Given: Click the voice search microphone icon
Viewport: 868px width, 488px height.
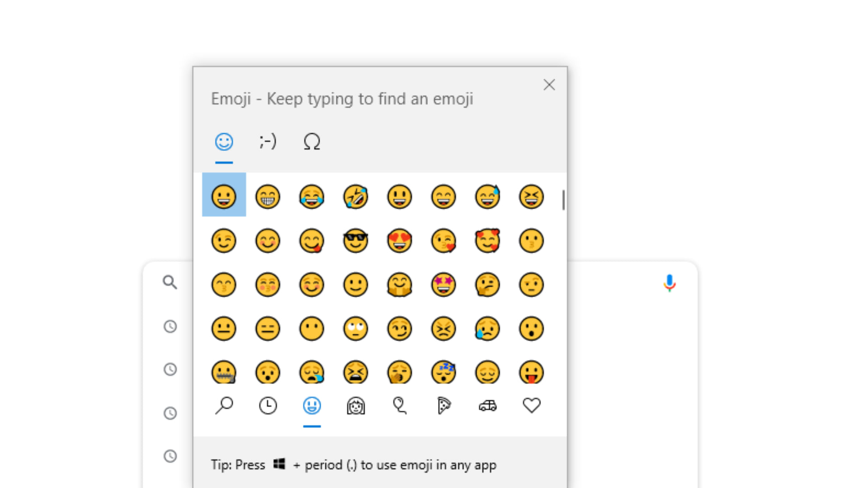Looking at the screenshot, I should click(670, 283).
